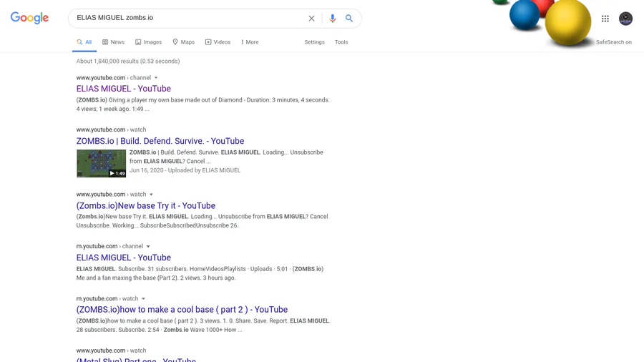Switch to the Images tab

point(148,42)
